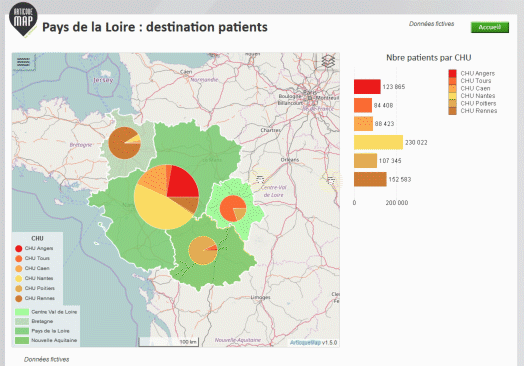This screenshot has width=524, height=366.
Task: Select the brown CHU Rennes bar 152 583
Action: coord(370,179)
